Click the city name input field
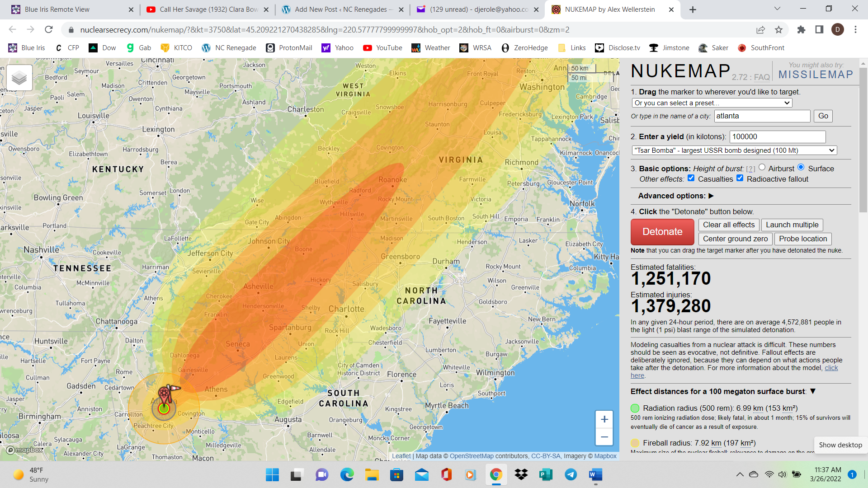Viewport: 868px width, 488px height. pos(762,116)
